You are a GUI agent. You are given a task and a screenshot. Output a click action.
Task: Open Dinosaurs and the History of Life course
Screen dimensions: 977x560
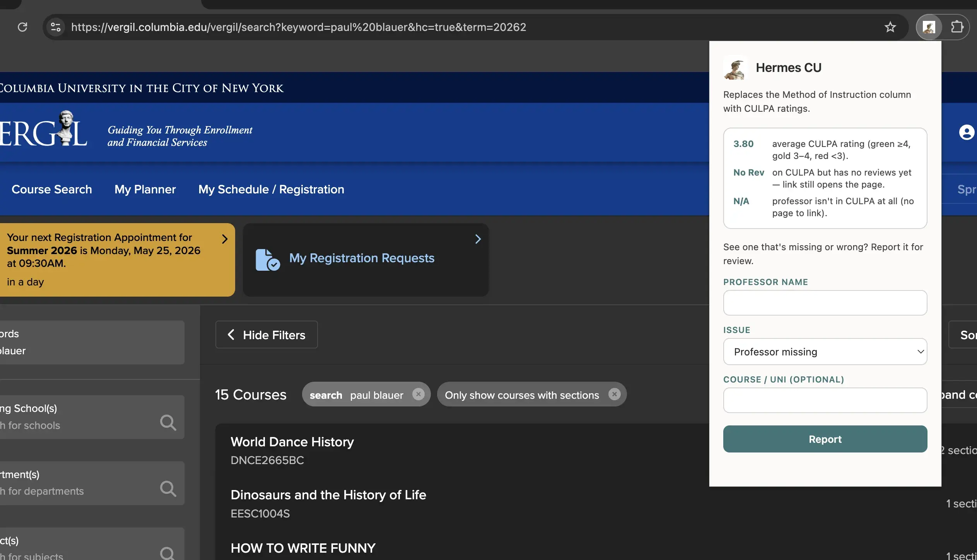pos(328,495)
